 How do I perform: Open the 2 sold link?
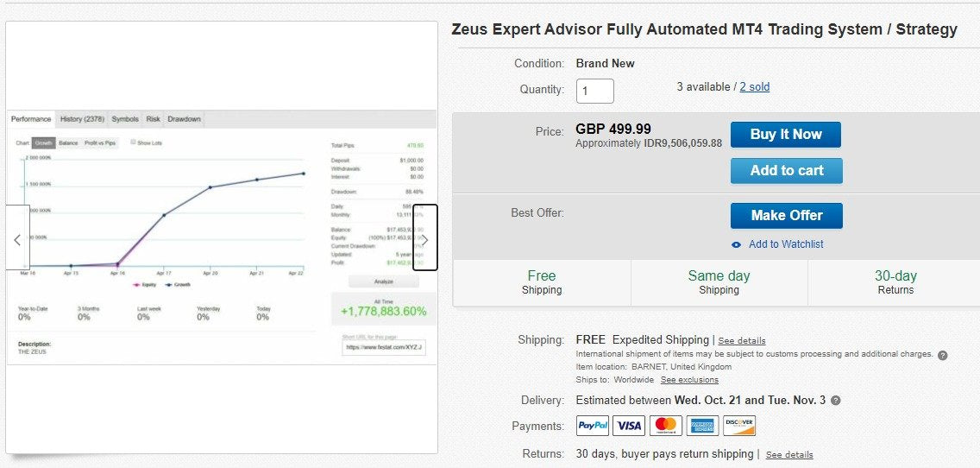pyautogui.click(x=755, y=87)
